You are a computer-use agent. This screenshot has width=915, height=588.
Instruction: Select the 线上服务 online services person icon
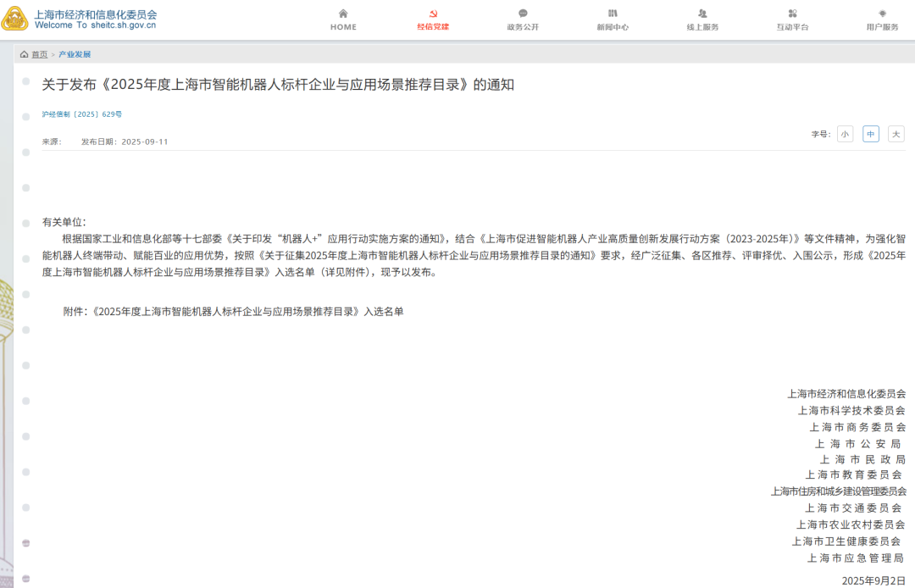point(701,14)
